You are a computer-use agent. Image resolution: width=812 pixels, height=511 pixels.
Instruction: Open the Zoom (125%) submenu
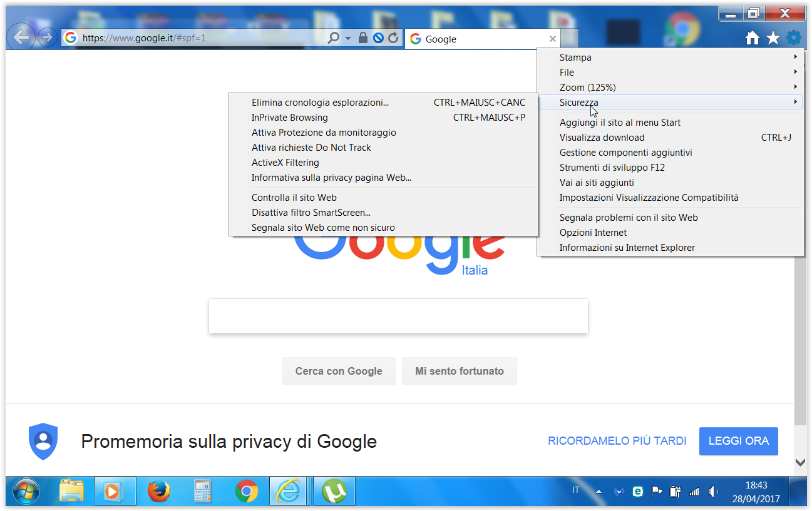[671, 87]
